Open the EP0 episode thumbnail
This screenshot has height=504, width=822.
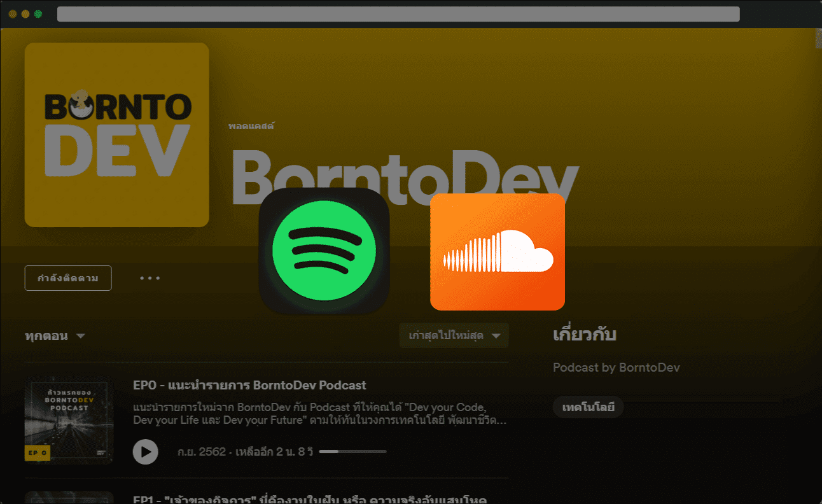click(69, 420)
